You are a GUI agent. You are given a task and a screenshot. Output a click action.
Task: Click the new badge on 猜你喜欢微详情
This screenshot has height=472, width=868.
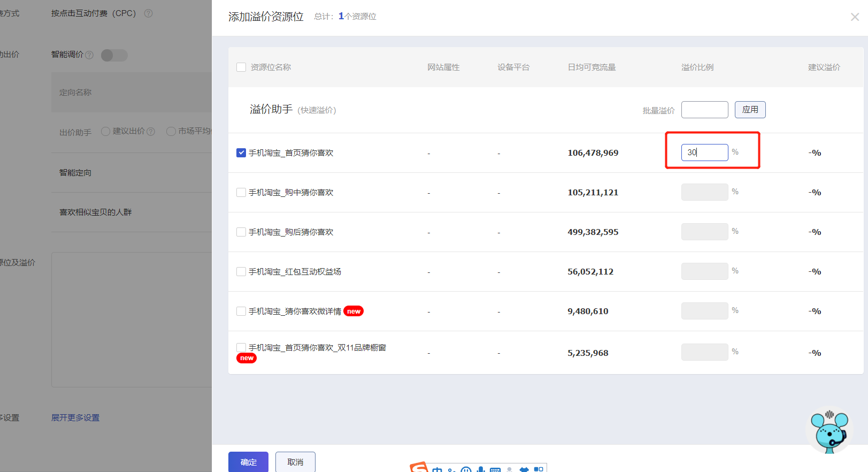(354, 311)
